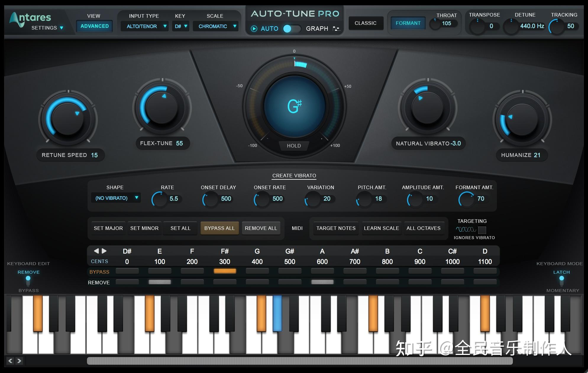The width and height of the screenshot is (588, 373).
Task: Click the keyboard scroll left arrow
Action: (x=11, y=361)
